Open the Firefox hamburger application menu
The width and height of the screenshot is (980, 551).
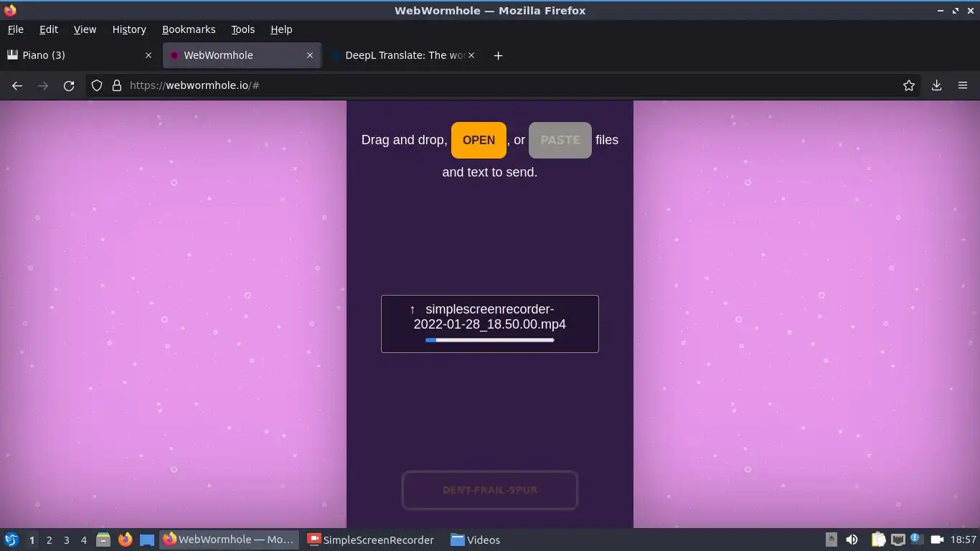(x=963, y=85)
